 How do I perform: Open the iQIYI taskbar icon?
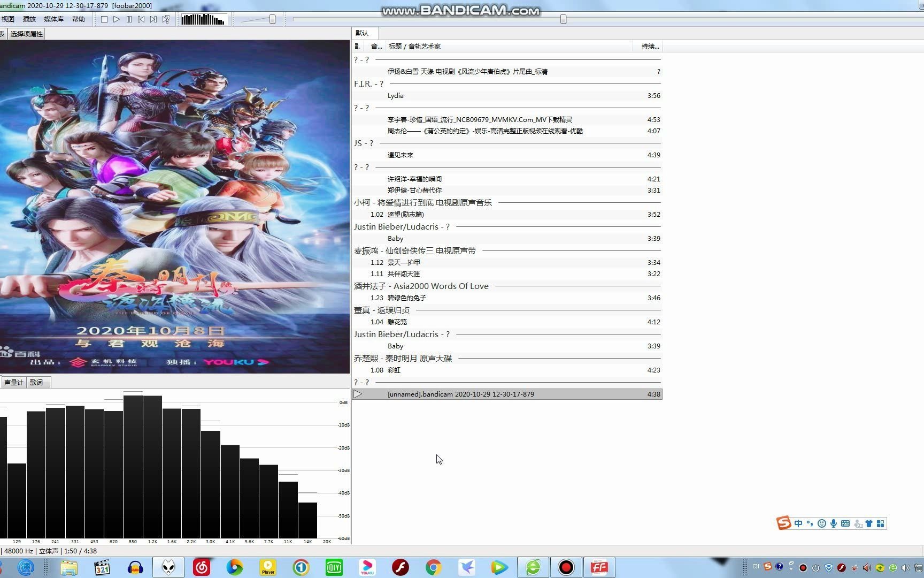pos(334,567)
